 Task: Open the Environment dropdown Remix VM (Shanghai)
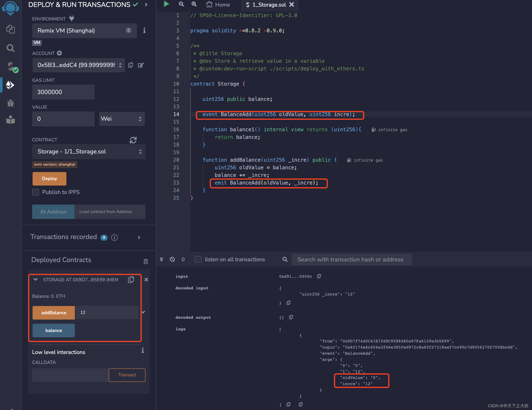click(x=85, y=31)
